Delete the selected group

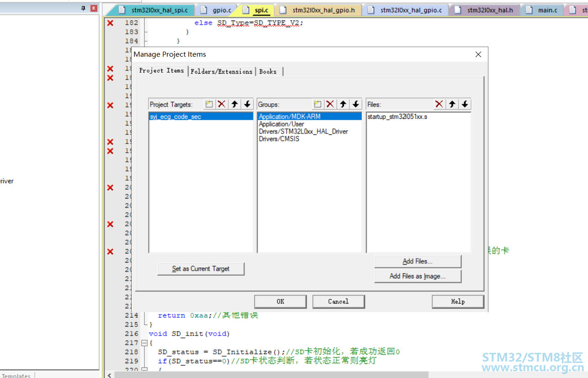pos(330,104)
